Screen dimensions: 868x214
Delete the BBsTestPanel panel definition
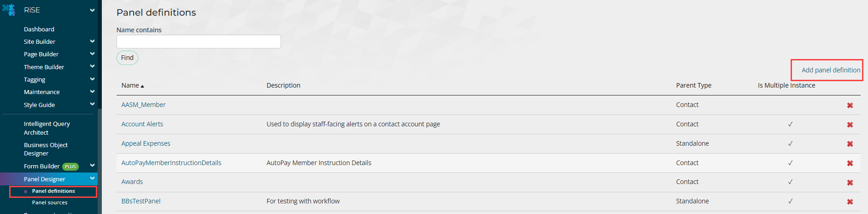click(850, 202)
